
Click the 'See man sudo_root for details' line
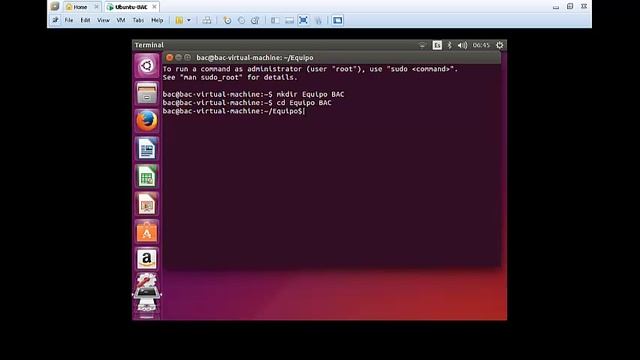[230, 78]
